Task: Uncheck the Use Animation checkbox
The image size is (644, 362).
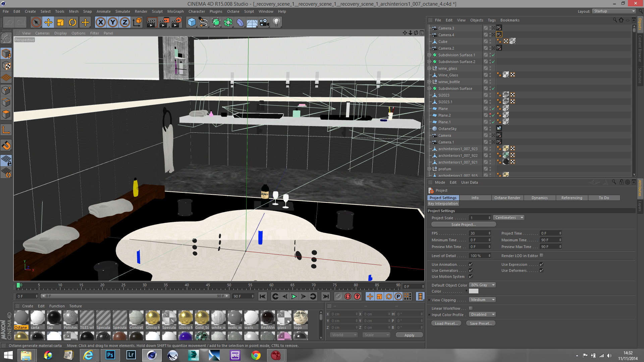Action: pos(471,264)
